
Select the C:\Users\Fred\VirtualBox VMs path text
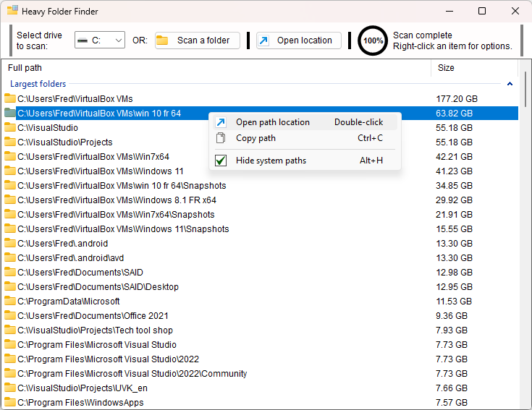[x=75, y=98]
